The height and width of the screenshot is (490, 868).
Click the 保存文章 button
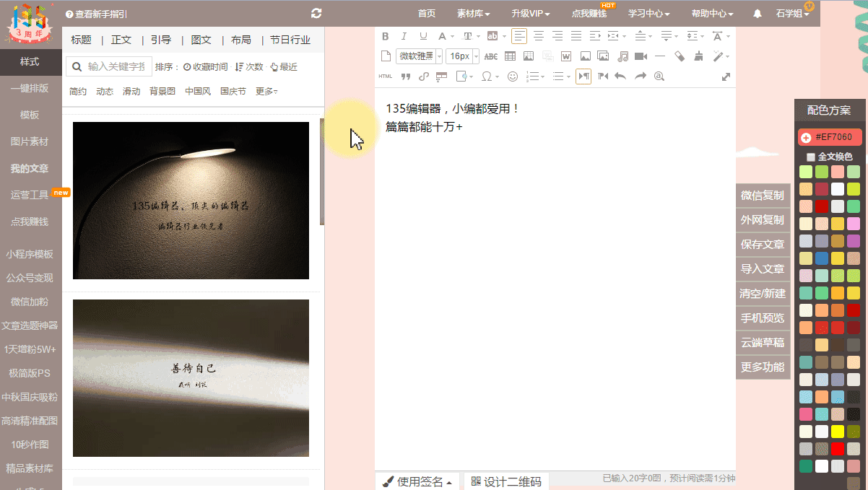point(762,244)
